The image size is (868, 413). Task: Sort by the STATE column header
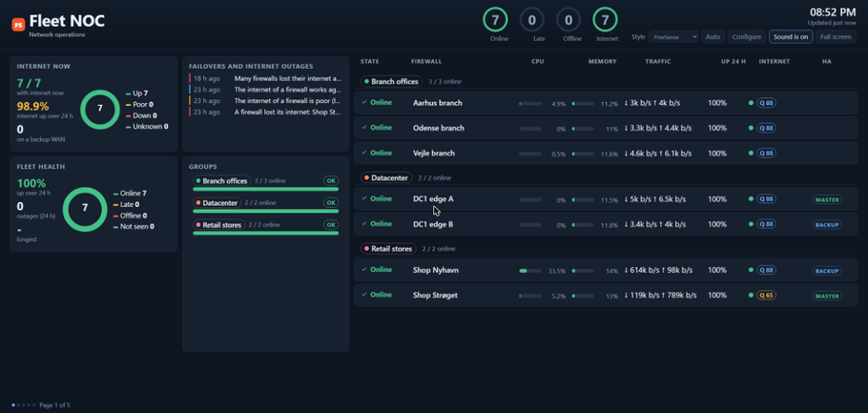(370, 61)
